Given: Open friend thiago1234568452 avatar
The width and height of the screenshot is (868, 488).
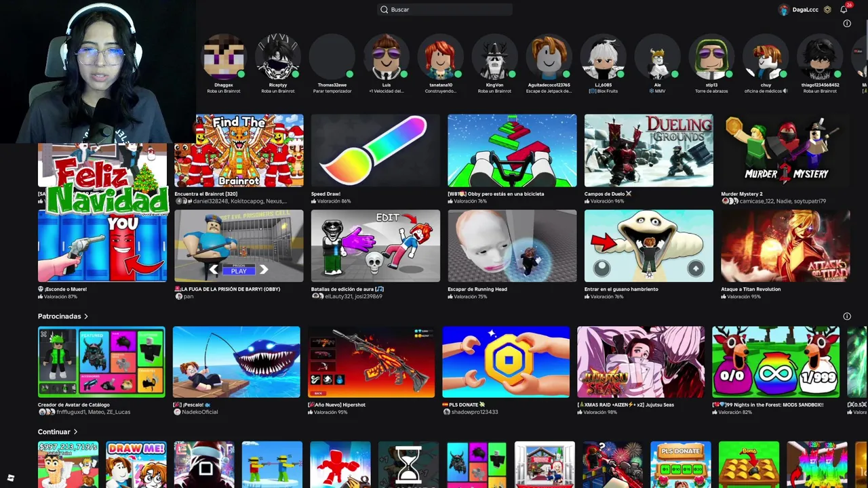Looking at the screenshot, I should click(x=820, y=57).
